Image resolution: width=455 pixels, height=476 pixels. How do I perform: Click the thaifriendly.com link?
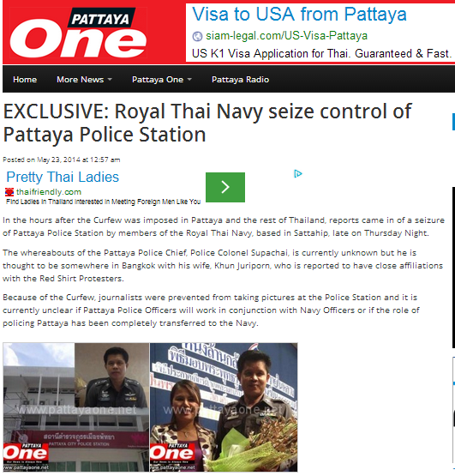(49, 192)
